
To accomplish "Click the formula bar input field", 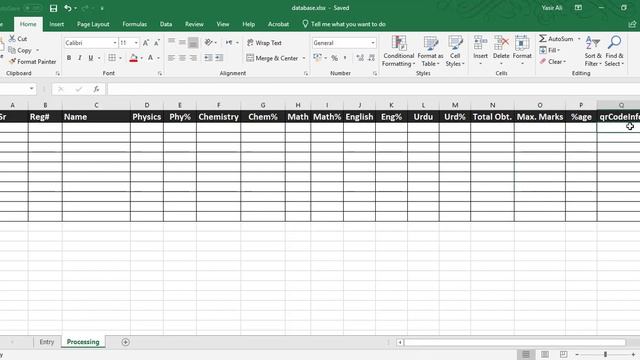I will [x=373, y=89].
